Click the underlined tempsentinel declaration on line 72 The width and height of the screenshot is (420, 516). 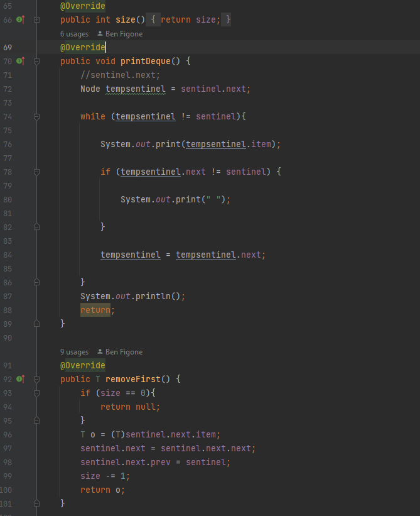(136, 89)
